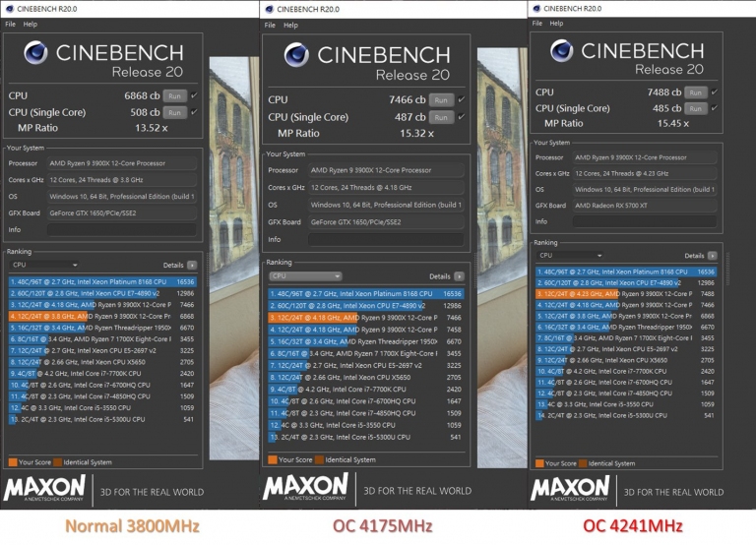This screenshot has width=756, height=545.
Task: Run the Single Core test showing 487 cb
Action: pos(441,117)
